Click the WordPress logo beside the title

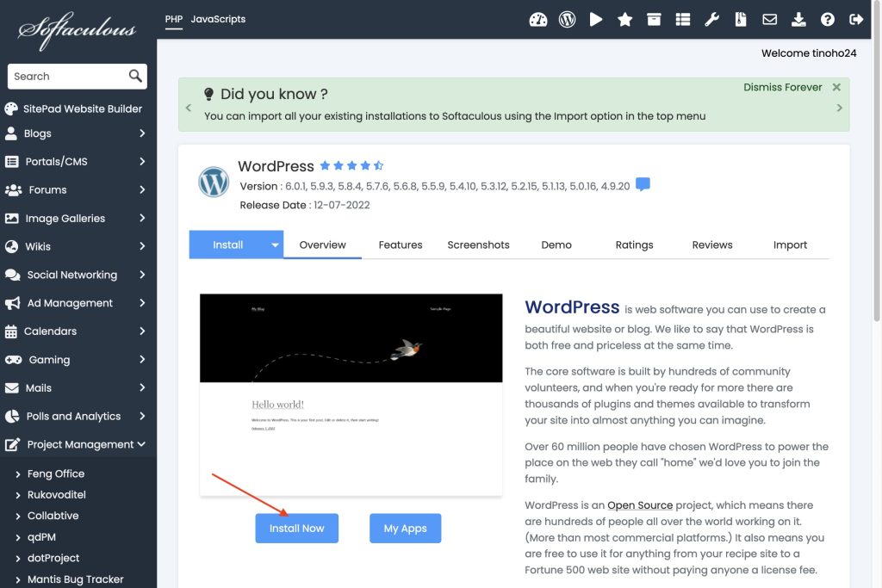pos(214,183)
